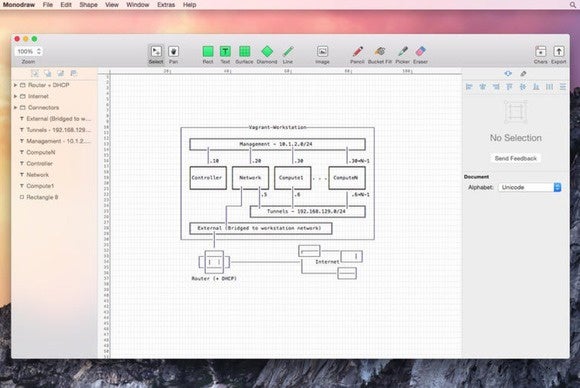
Task: Select the Rectangle 9 layer
Action: pos(55,197)
